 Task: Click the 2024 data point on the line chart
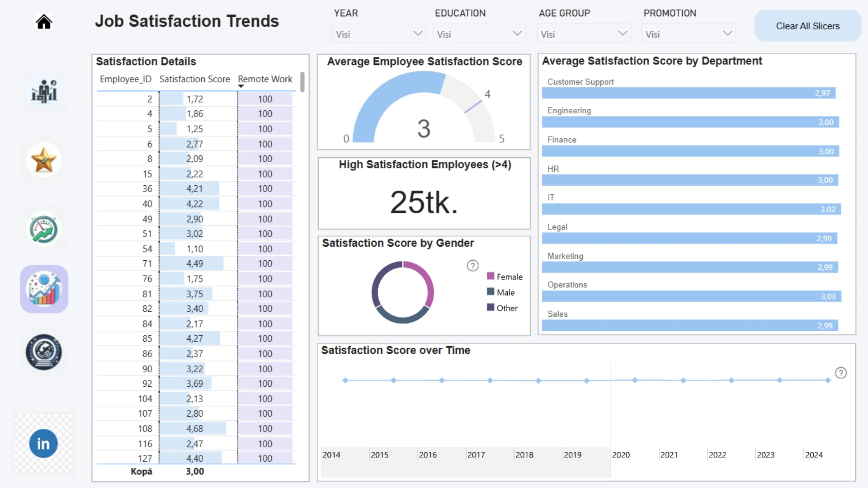click(828, 380)
